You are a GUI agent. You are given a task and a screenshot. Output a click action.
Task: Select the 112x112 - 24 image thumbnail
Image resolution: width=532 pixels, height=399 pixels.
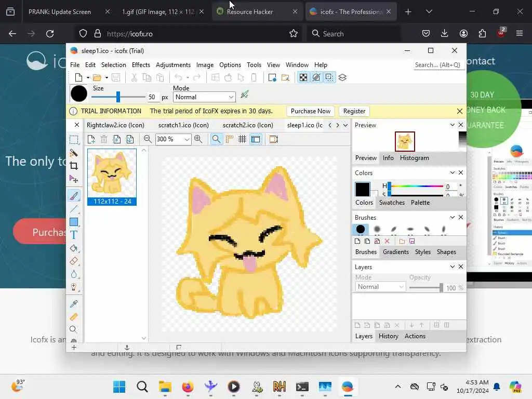click(x=112, y=177)
